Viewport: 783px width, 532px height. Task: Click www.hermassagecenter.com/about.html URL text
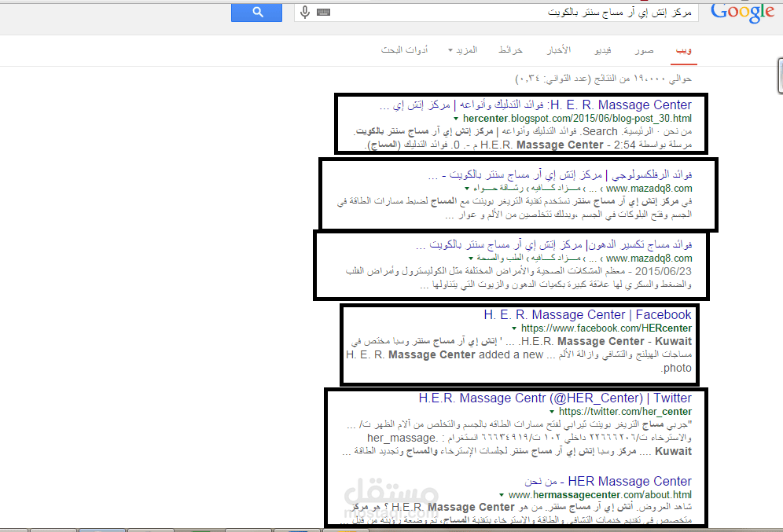click(601, 495)
